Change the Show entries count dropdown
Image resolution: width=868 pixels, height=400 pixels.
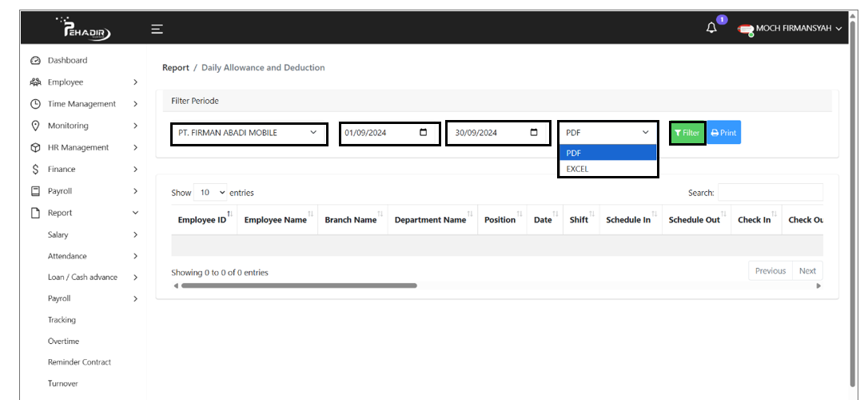click(210, 193)
